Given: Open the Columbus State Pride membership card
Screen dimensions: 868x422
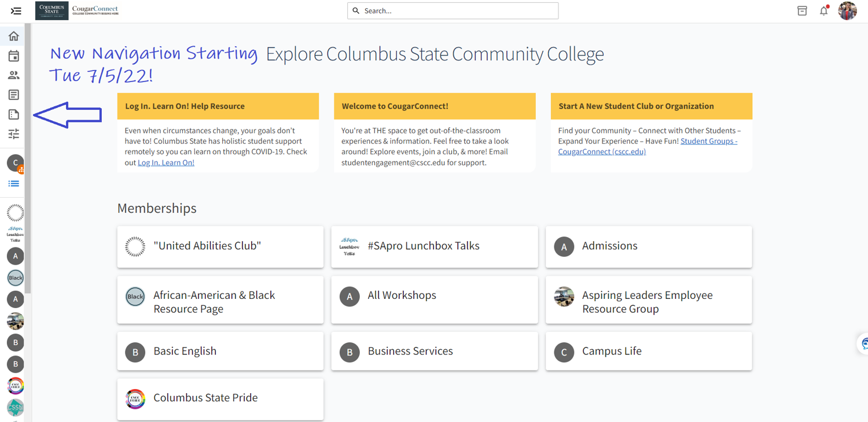Looking at the screenshot, I should pyautogui.click(x=220, y=399).
